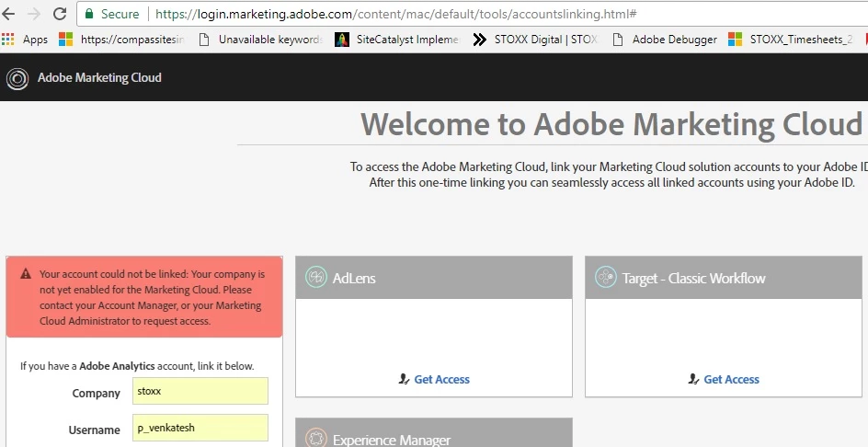The height and width of the screenshot is (447, 868).
Task: Click the browser back arrow
Action: point(9,14)
